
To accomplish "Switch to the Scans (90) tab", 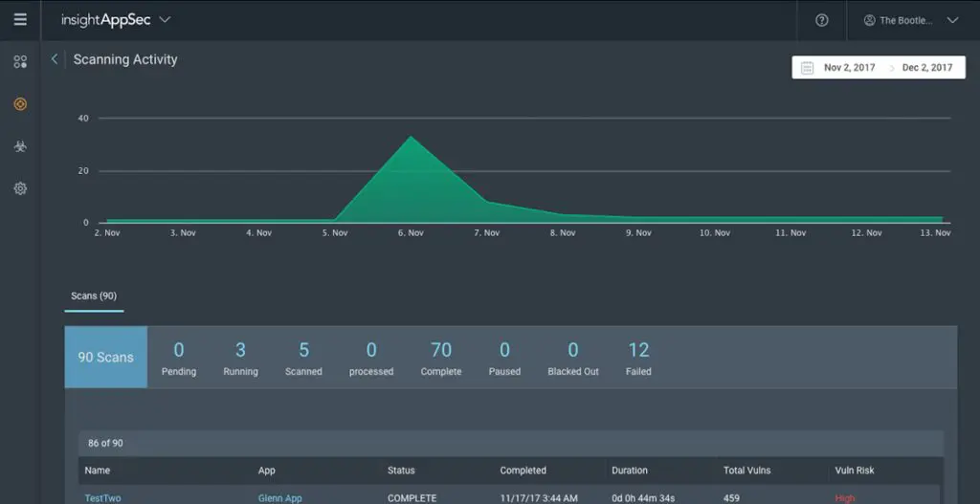I will point(94,296).
